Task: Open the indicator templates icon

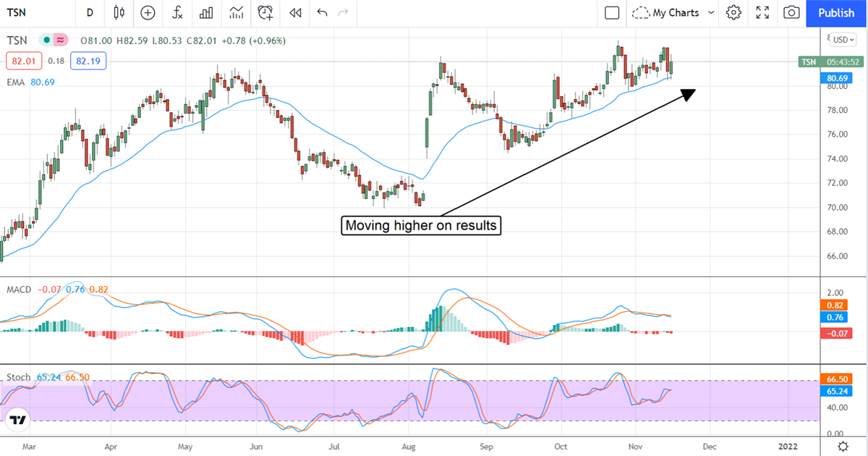Action: [236, 12]
